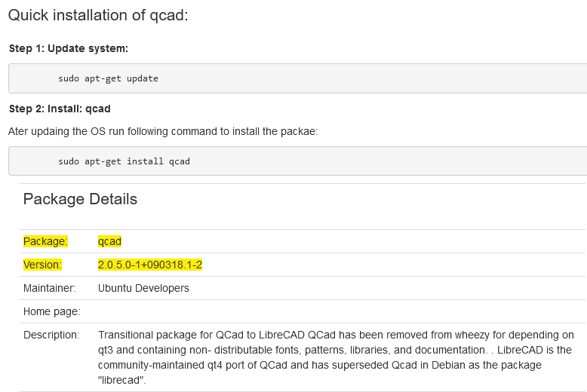This screenshot has height=392, width=587.
Task: Click the 'Package Details' heading
Action: (80, 199)
